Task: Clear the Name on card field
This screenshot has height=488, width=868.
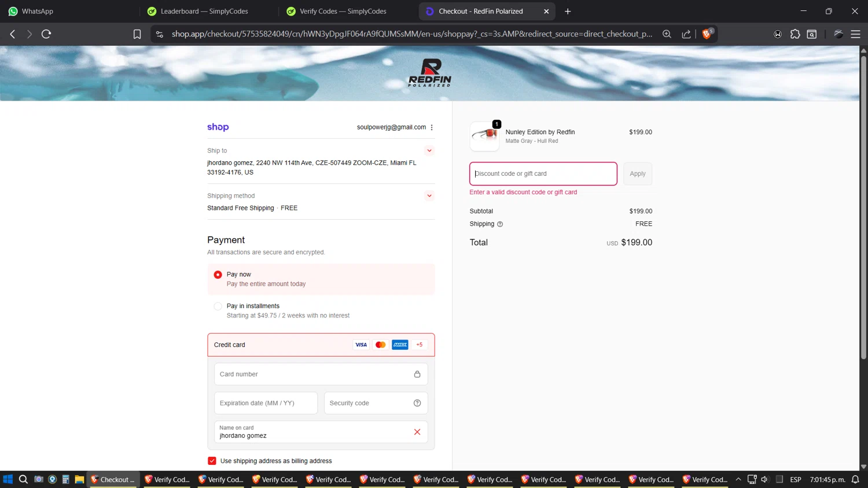Action: [417, 432]
